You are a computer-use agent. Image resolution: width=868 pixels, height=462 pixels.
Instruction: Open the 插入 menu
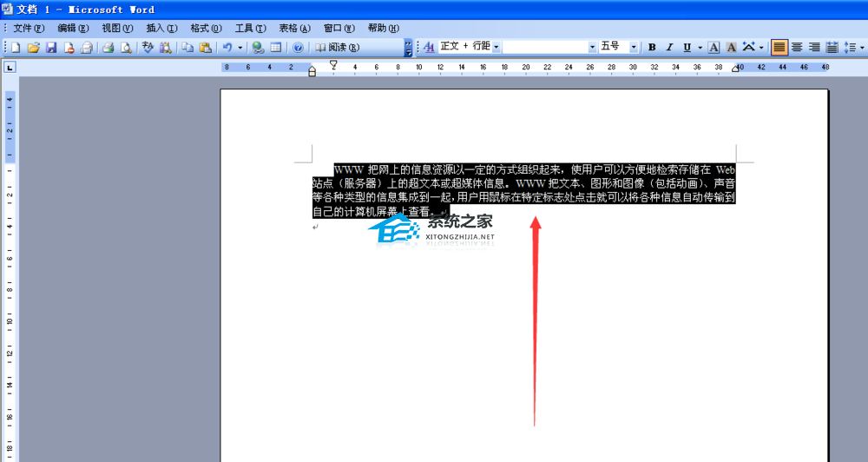coord(161,29)
